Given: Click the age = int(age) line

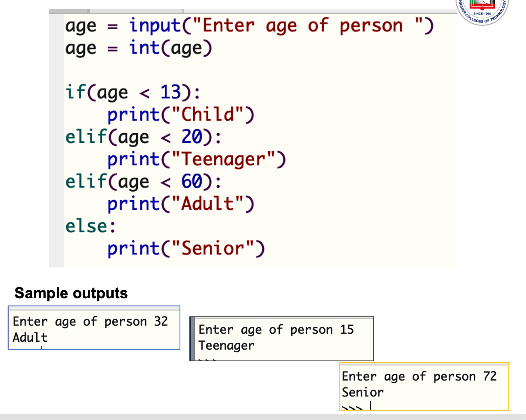Looking at the screenshot, I should coord(138,48).
